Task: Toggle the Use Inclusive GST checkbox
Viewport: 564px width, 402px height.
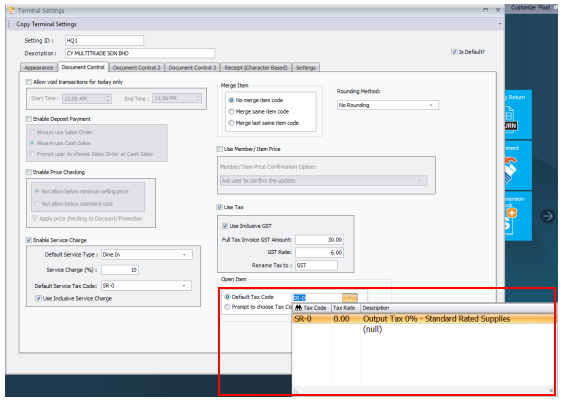Action: (x=225, y=226)
